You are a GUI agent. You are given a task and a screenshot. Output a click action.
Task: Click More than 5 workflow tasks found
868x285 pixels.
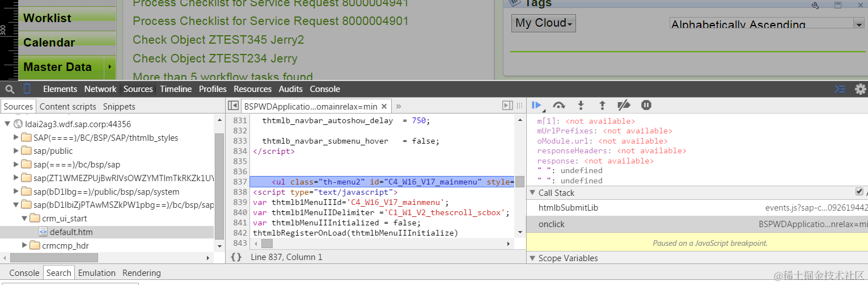(x=223, y=77)
